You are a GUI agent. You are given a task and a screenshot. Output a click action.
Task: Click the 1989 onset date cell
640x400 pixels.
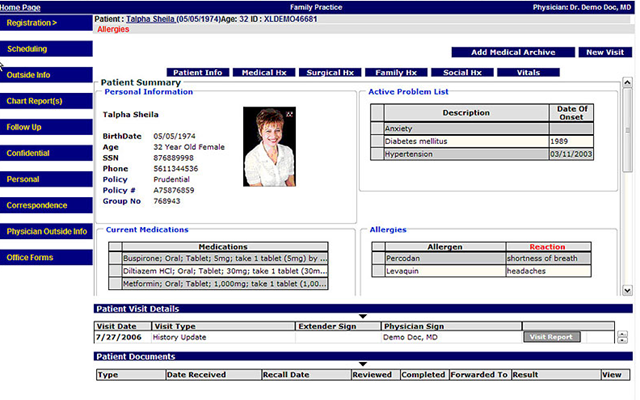point(571,141)
